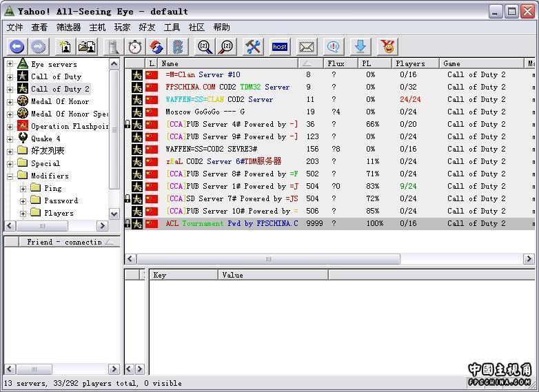The width and height of the screenshot is (539, 392).
Task: Expand the Call of Duty 2 node
Action: click(x=10, y=90)
